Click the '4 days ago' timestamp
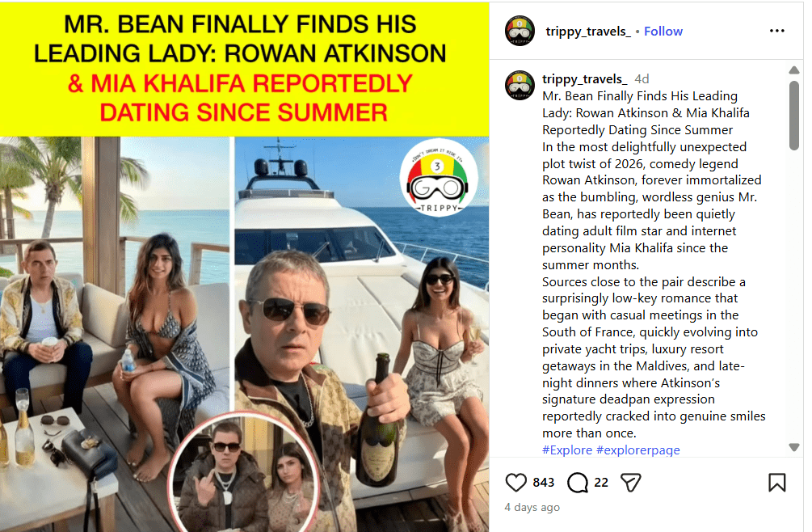812x532 pixels. (532, 507)
